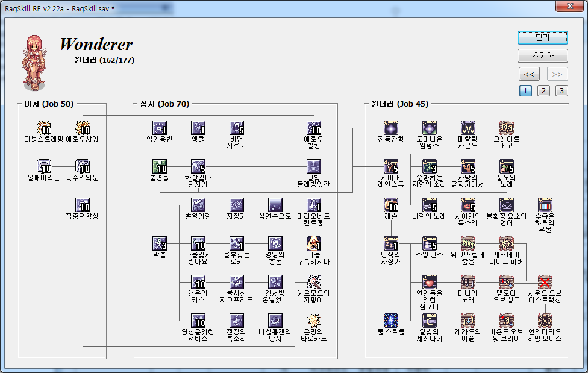
Task: Select the 스윙 댄스 skill icon
Action: tap(430, 243)
